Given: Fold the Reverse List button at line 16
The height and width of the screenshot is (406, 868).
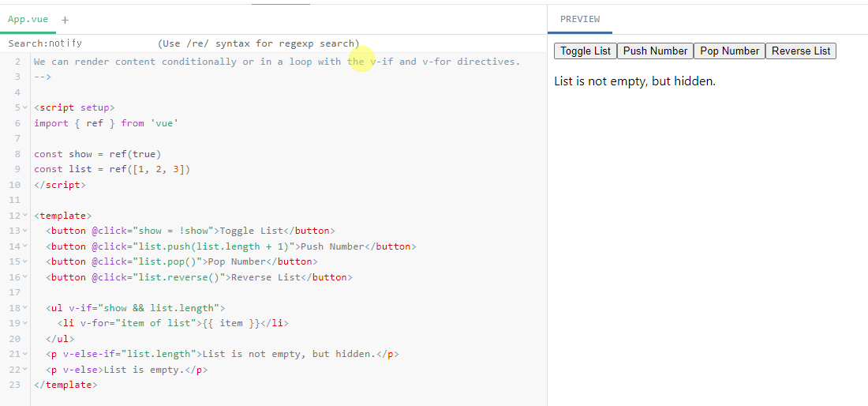Looking at the screenshot, I should pyautogui.click(x=25, y=277).
